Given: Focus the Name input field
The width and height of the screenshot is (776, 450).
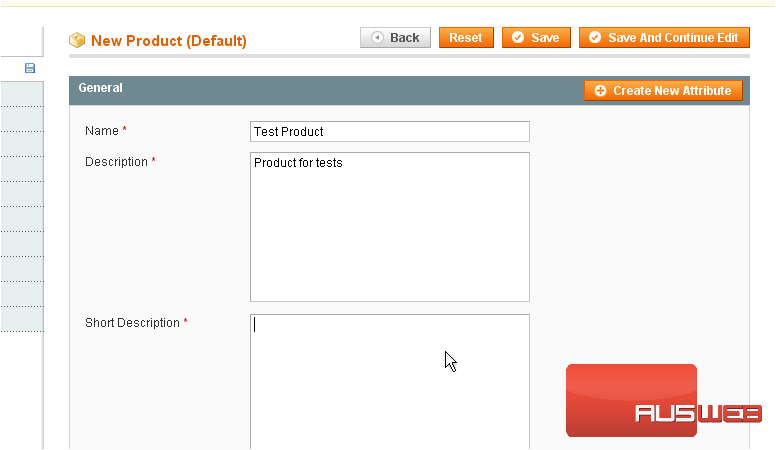Looking at the screenshot, I should tap(389, 132).
